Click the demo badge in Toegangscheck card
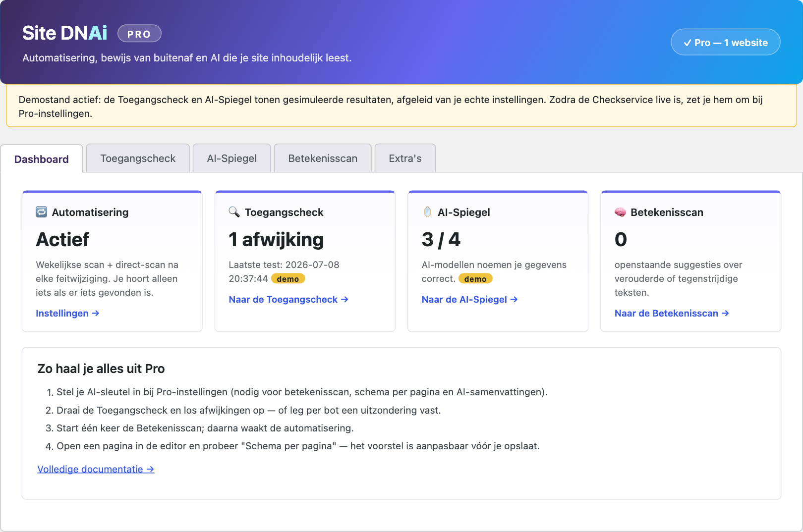Image resolution: width=803 pixels, height=532 pixels. 288,279
